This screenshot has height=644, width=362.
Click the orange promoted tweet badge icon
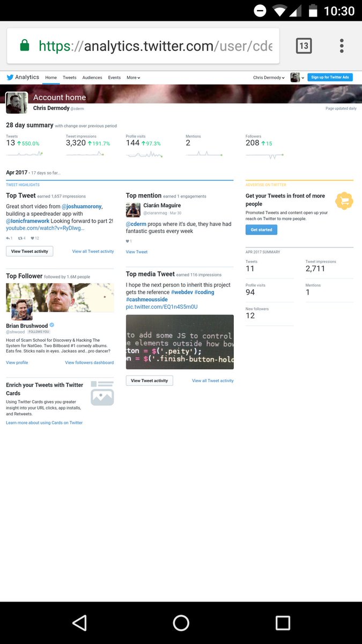[344, 201]
